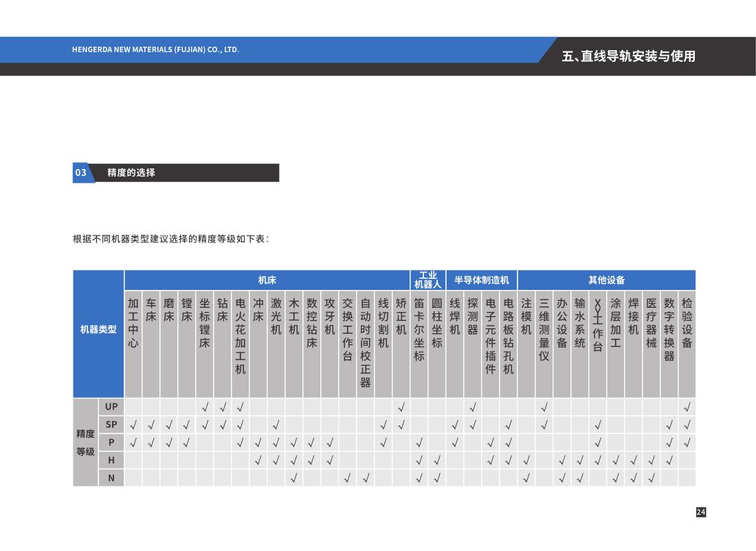Click the SP row checkmark under 加工中心
Screen dimensions: 756x551
(133, 425)
